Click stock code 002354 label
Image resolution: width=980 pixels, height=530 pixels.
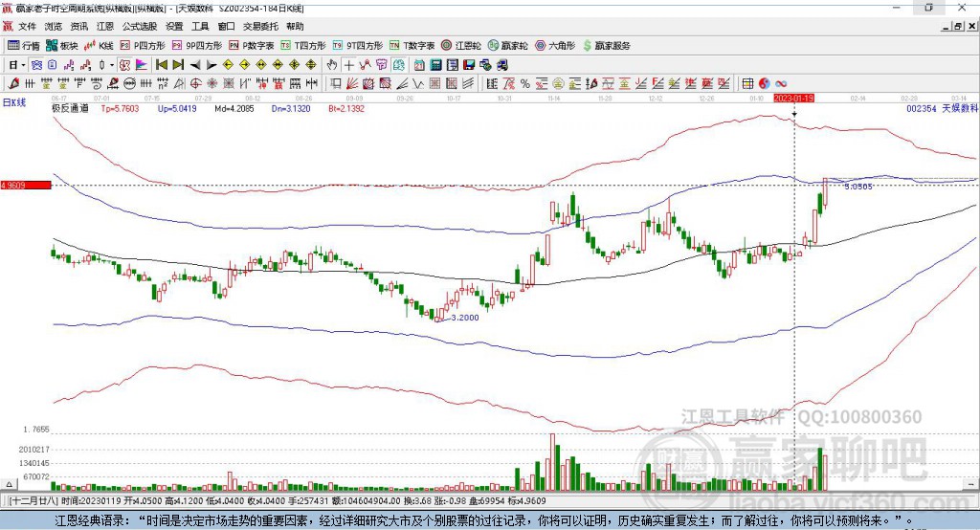point(922,109)
